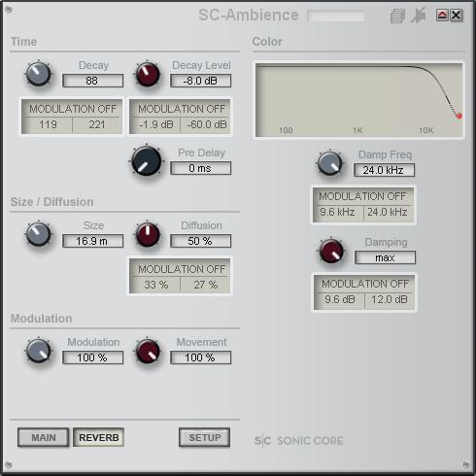The image size is (476, 476).
Task: Click the Size knob
Action: tap(38, 234)
